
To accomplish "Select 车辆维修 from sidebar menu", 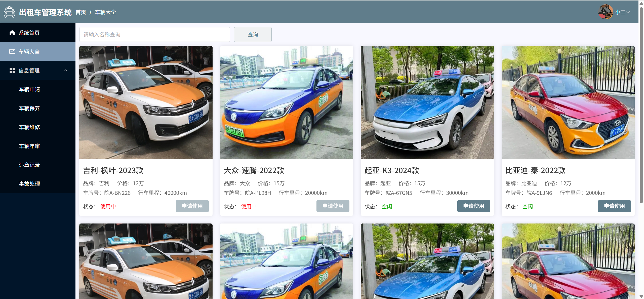I will [x=29, y=127].
